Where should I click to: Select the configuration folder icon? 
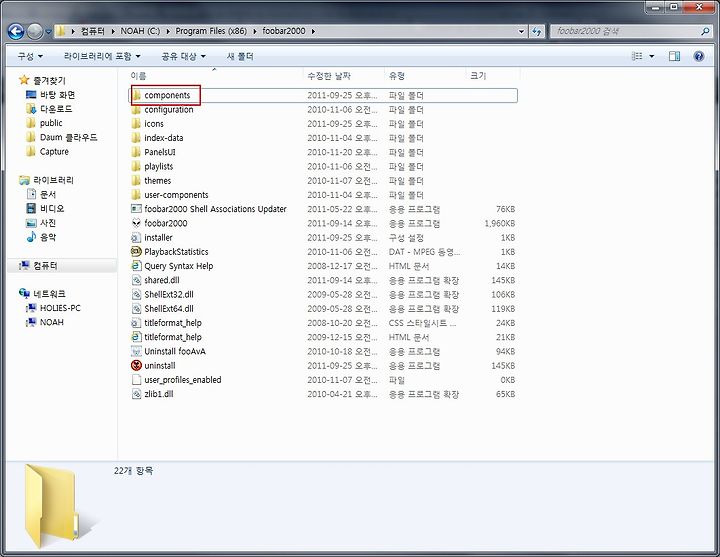[136, 109]
